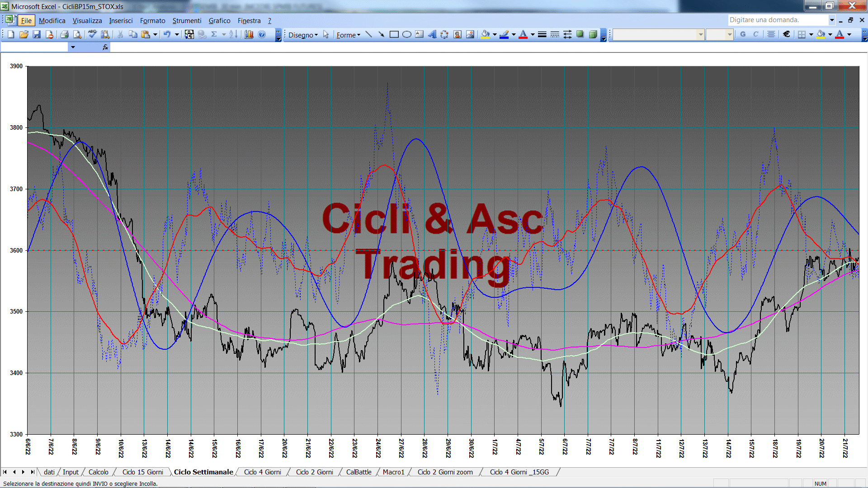
Task: Insert picture from file icon
Action: [x=470, y=34]
